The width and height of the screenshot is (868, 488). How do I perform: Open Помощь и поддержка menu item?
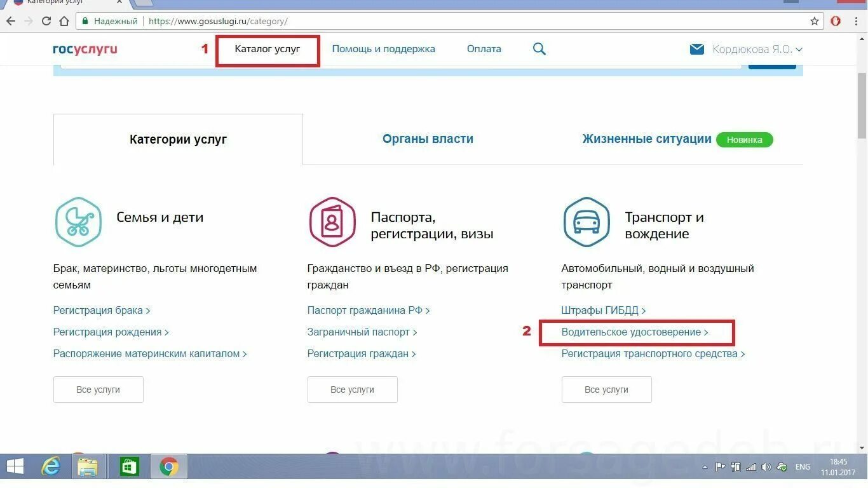[383, 49]
